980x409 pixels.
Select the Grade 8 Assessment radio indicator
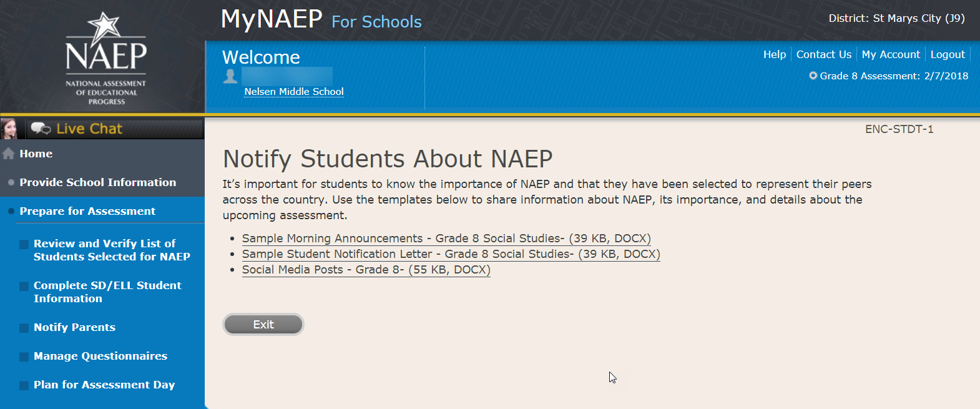point(813,76)
